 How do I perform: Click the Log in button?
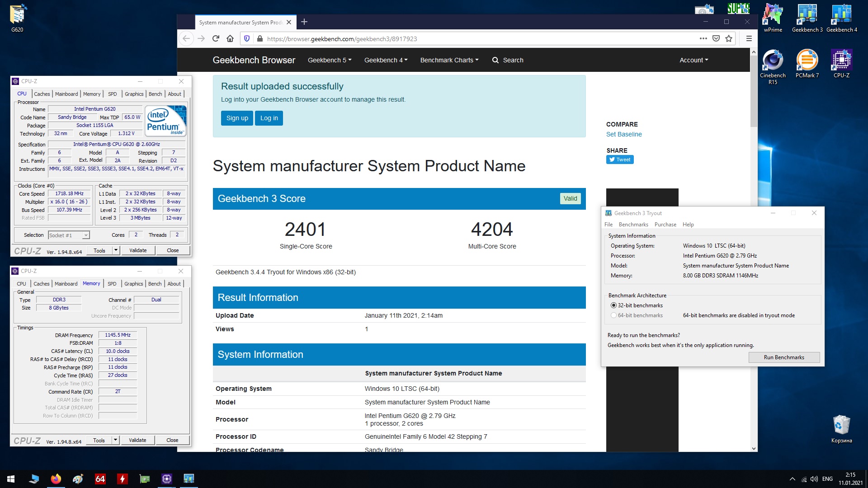point(269,118)
